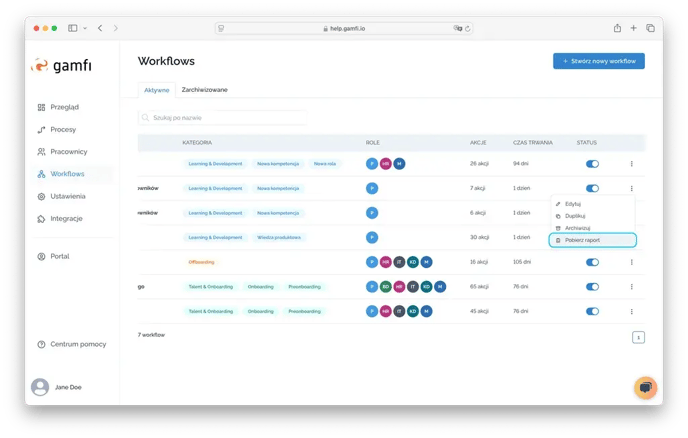
Task: Click the Centrum pomocy help icon
Action: click(41, 344)
